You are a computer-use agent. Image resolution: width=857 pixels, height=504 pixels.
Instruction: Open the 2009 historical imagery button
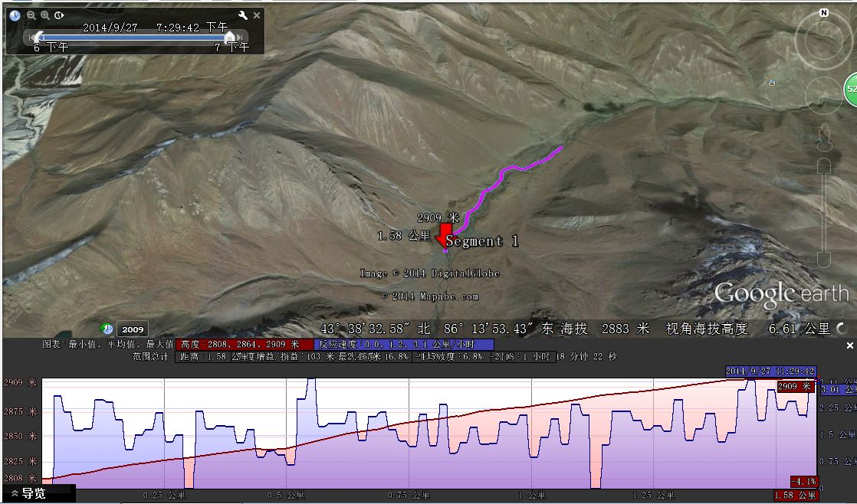tap(133, 329)
